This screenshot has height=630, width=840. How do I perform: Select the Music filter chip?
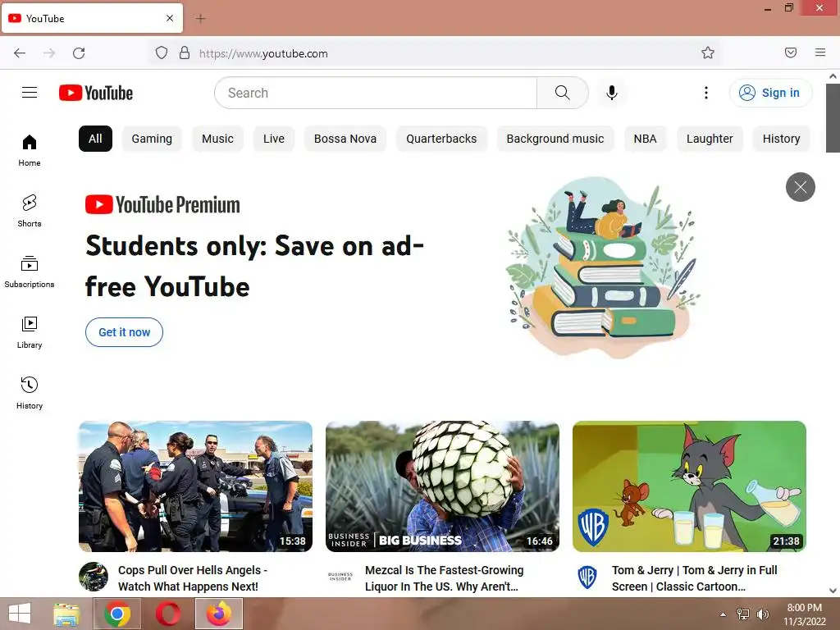click(x=217, y=139)
